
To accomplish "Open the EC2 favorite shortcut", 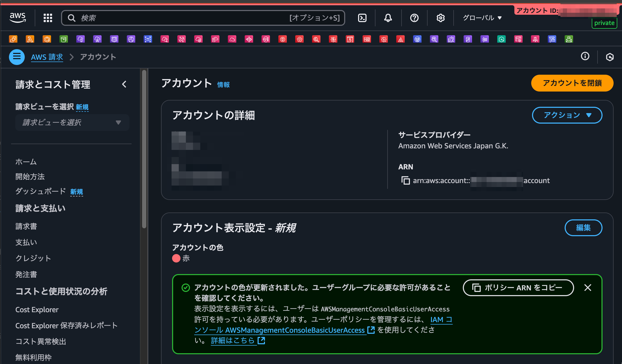I will (x=13, y=39).
